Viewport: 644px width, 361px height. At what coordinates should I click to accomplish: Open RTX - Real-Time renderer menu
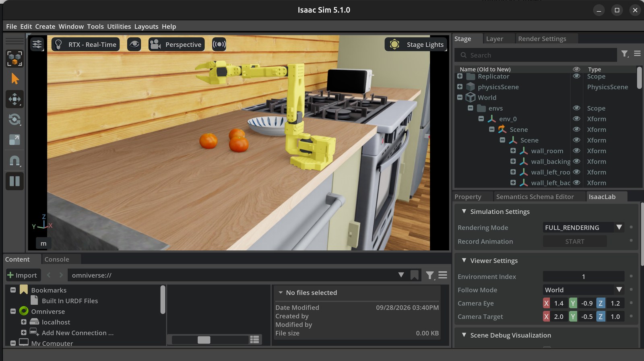pyautogui.click(x=86, y=44)
